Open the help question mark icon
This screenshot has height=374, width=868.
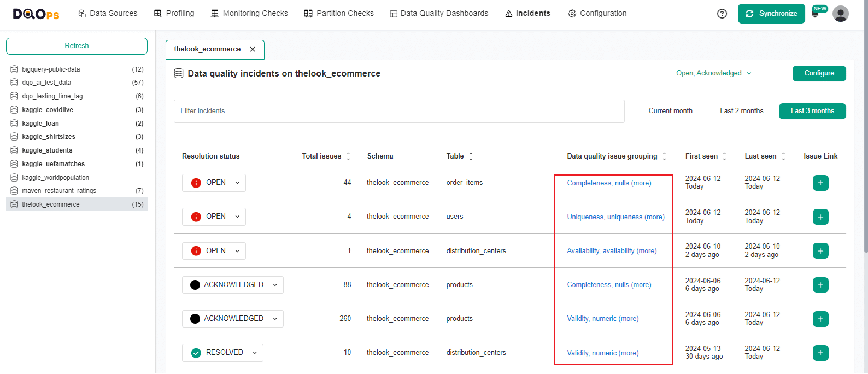pyautogui.click(x=722, y=14)
